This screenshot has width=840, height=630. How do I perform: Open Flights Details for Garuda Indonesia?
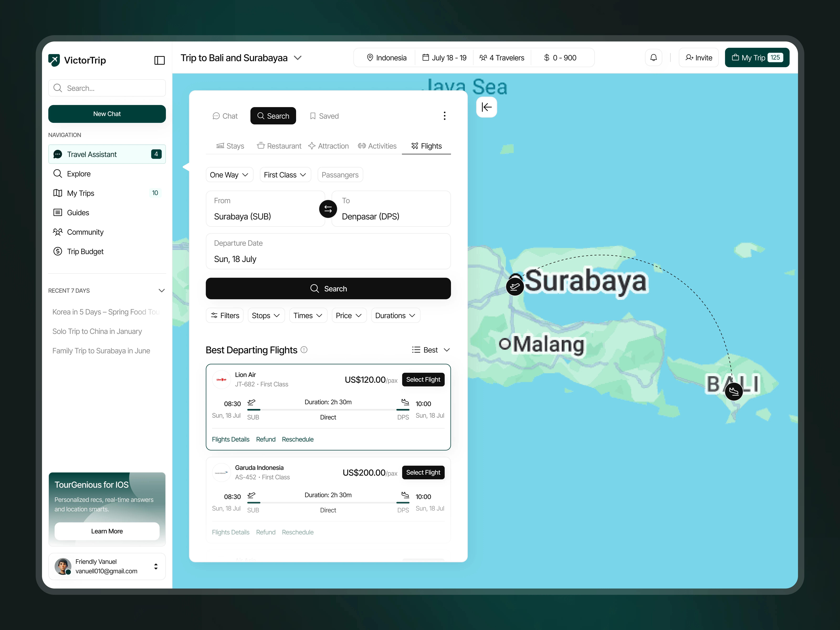tap(230, 532)
